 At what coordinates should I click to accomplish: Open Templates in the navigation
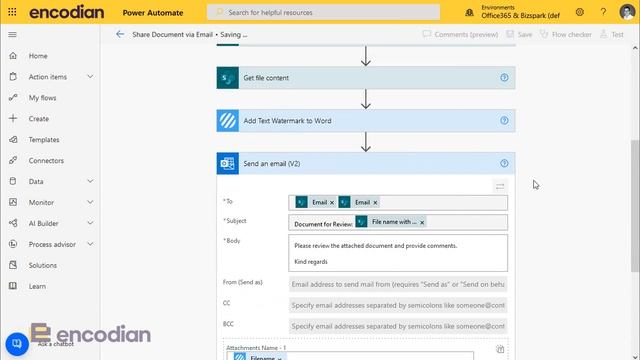click(x=44, y=140)
